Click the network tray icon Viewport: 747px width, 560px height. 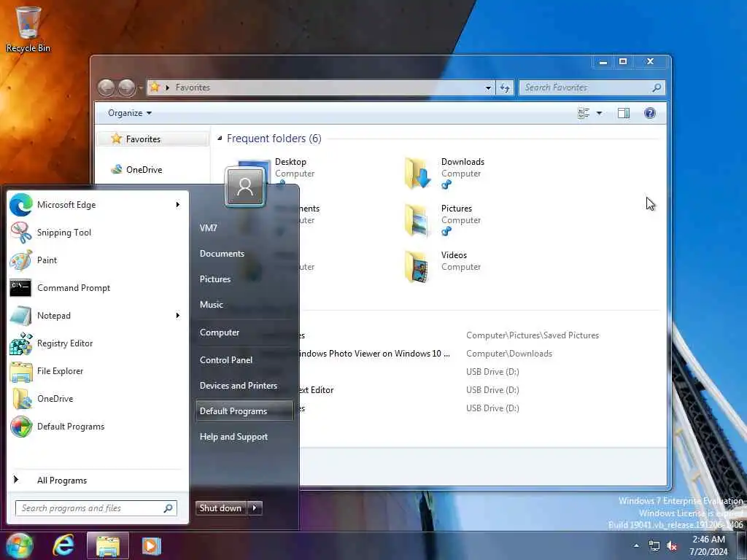[x=654, y=546]
